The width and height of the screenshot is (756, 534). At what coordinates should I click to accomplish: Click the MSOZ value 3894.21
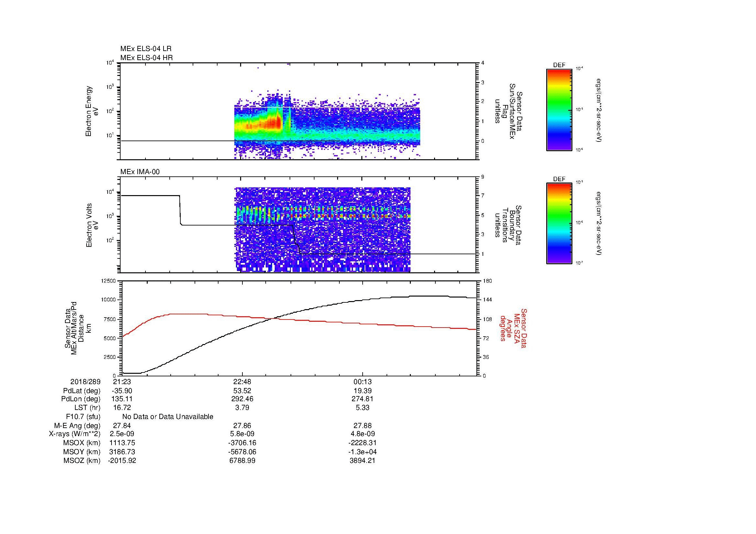point(363,461)
